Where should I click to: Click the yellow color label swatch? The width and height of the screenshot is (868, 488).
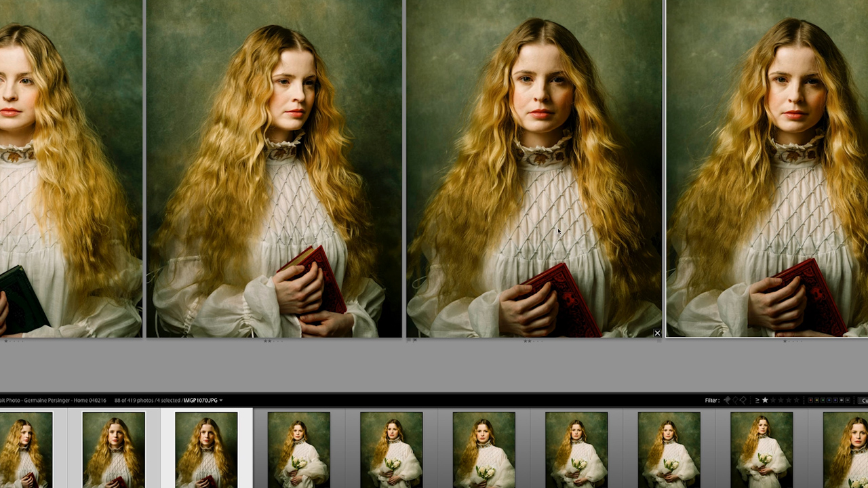[x=817, y=400]
